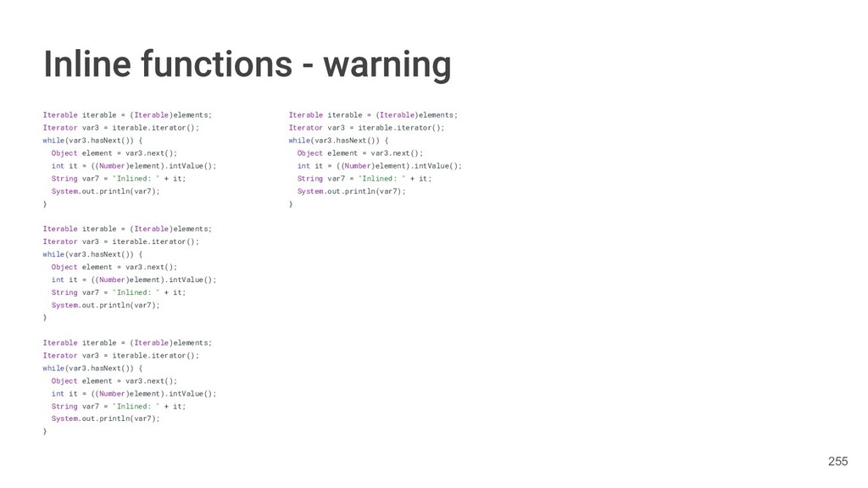Click the 'while' line in the right code block

338,141
